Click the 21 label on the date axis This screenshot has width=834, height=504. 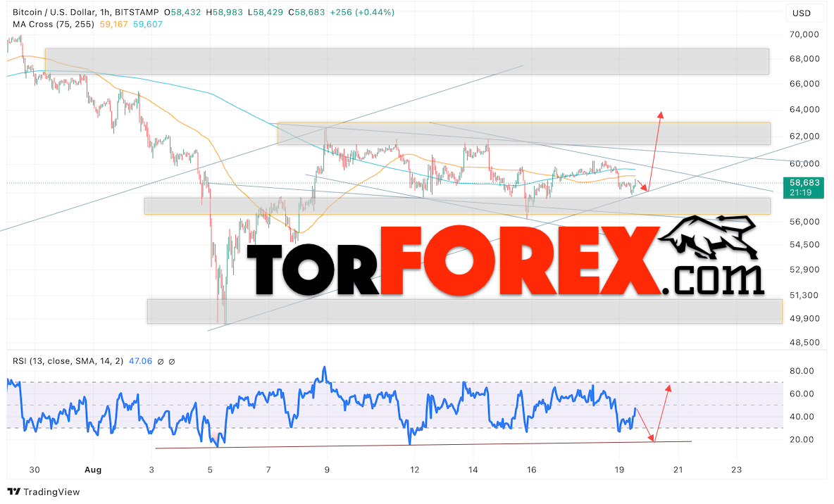point(678,470)
